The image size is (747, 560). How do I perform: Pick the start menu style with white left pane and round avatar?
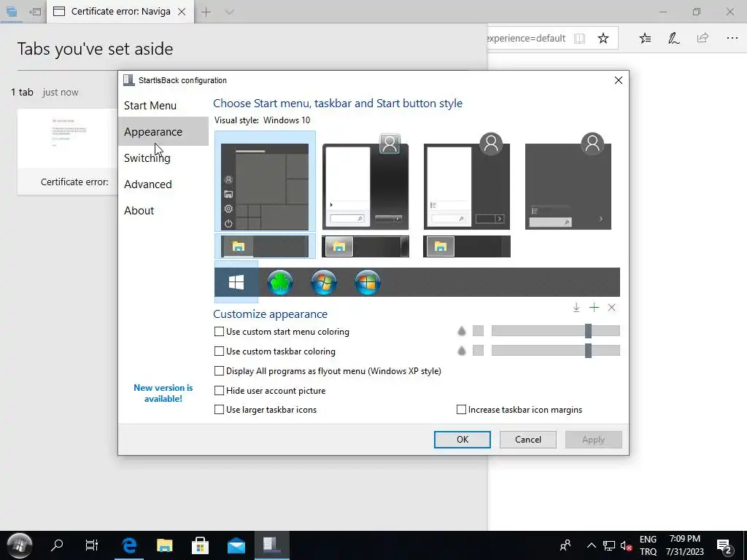click(467, 182)
